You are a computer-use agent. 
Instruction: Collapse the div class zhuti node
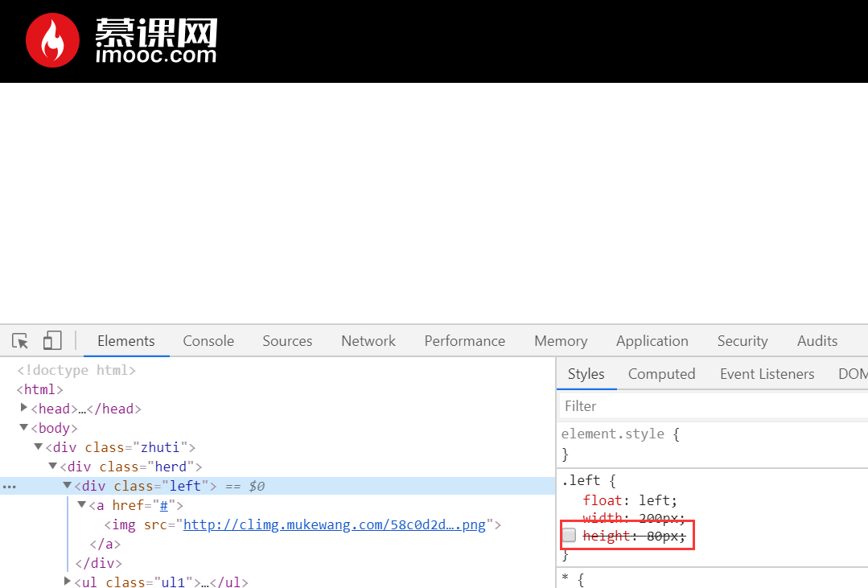38,446
